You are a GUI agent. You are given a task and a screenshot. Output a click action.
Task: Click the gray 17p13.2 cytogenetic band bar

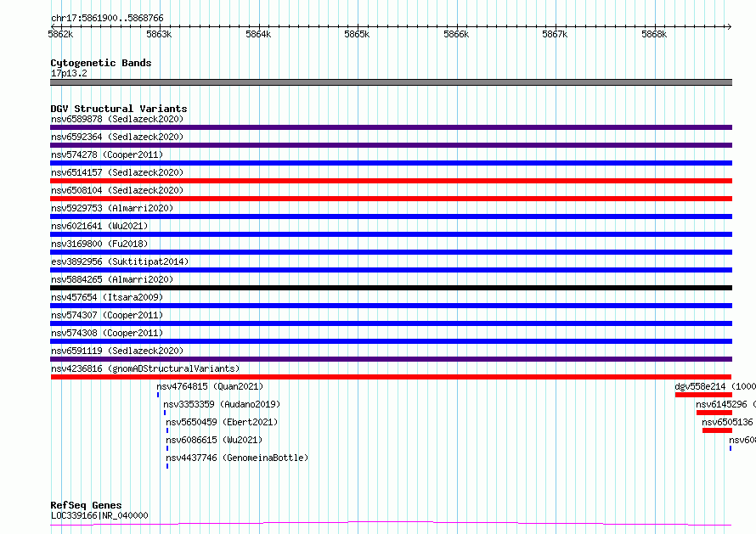coord(391,82)
